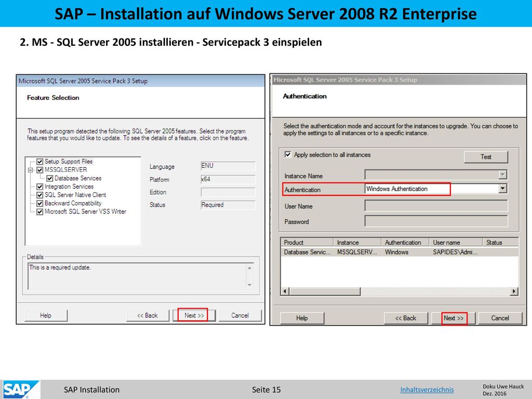The width and height of the screenshot is (532, 399).
Task: Select the Database Servic... list row
Action: (x=400, y=252)
